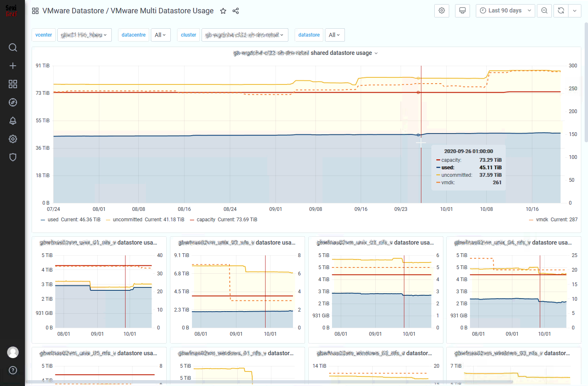Share the dashboard via share icon
The width and height of the screenshot is (588, 386).
click(236, 11)
